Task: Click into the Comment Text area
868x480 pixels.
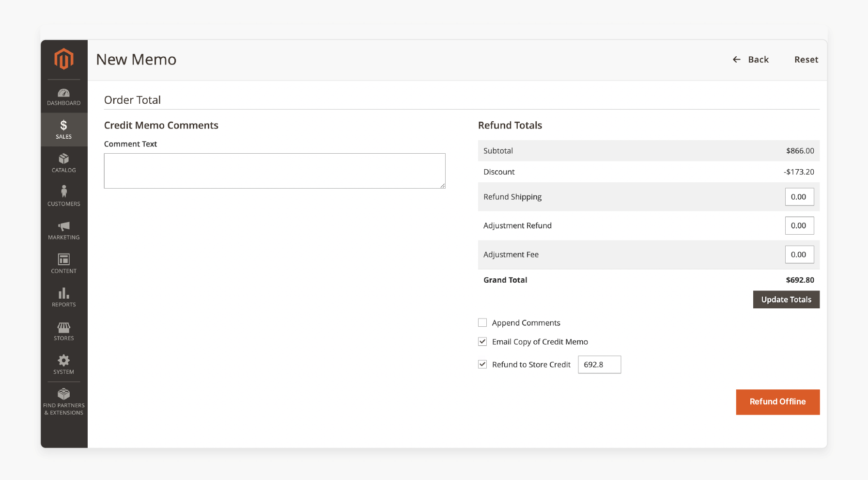Action: coord(275,171)
